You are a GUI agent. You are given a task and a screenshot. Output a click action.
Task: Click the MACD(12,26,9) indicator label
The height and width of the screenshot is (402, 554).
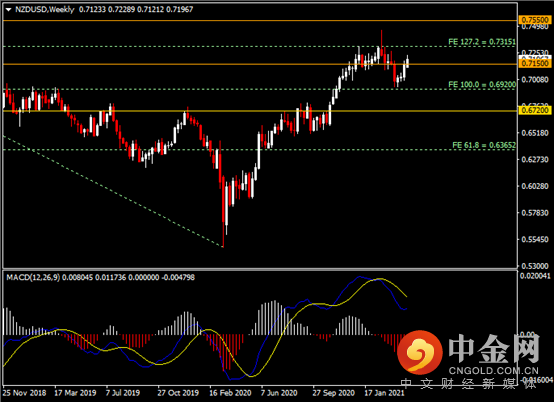[x=33, y=277]
